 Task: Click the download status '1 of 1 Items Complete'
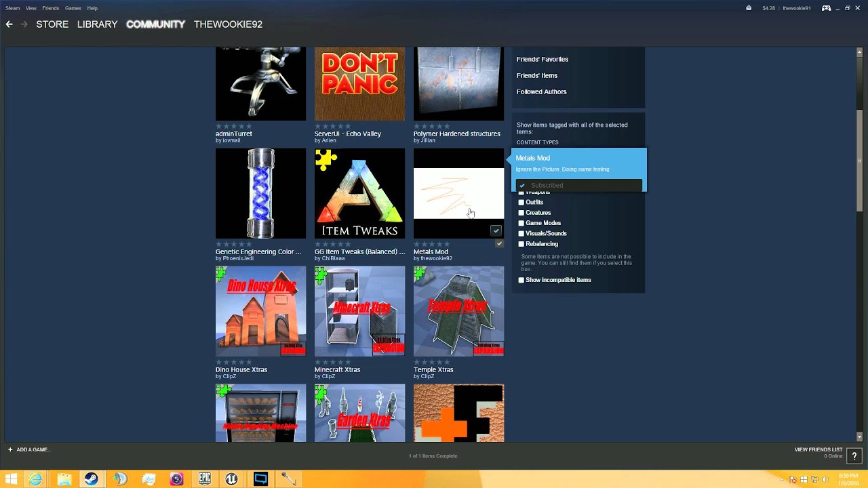click(433, 456)
